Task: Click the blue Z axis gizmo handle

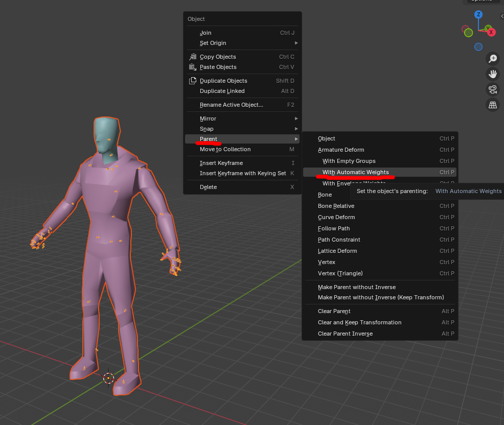Action: coord(478,14)
